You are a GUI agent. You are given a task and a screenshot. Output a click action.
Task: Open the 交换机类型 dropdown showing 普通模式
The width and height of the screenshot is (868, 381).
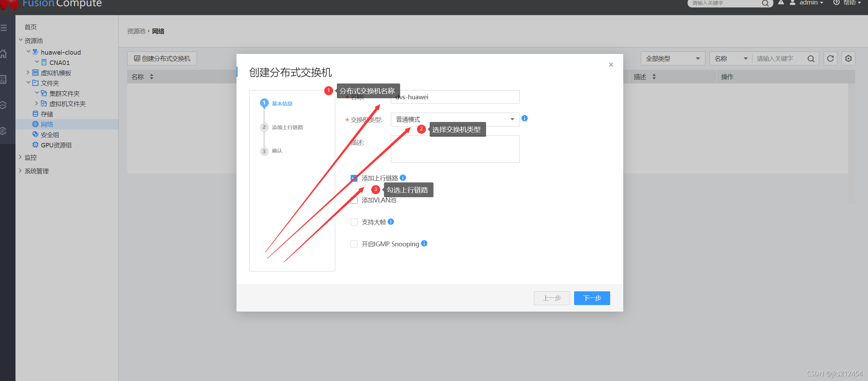(512, 119)
